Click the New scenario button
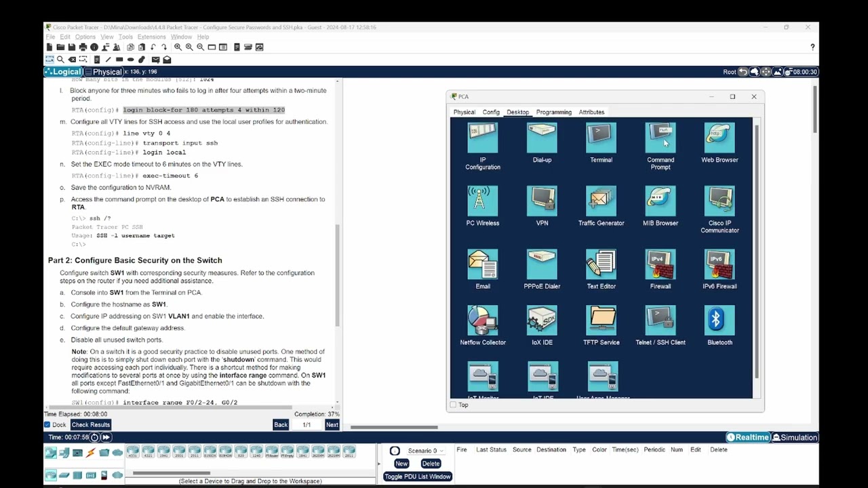Image resolution: width=868 pixels, height=488 pixels. click(401, 464)
